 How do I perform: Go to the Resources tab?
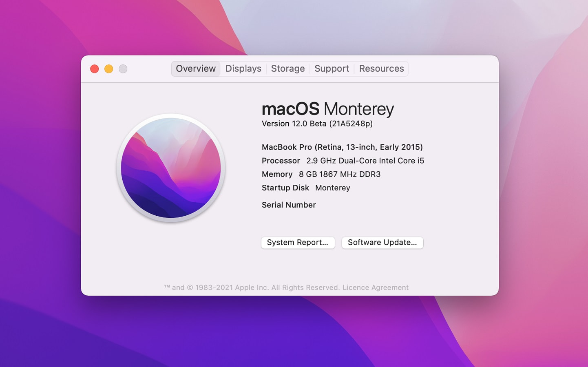[381, 69]
